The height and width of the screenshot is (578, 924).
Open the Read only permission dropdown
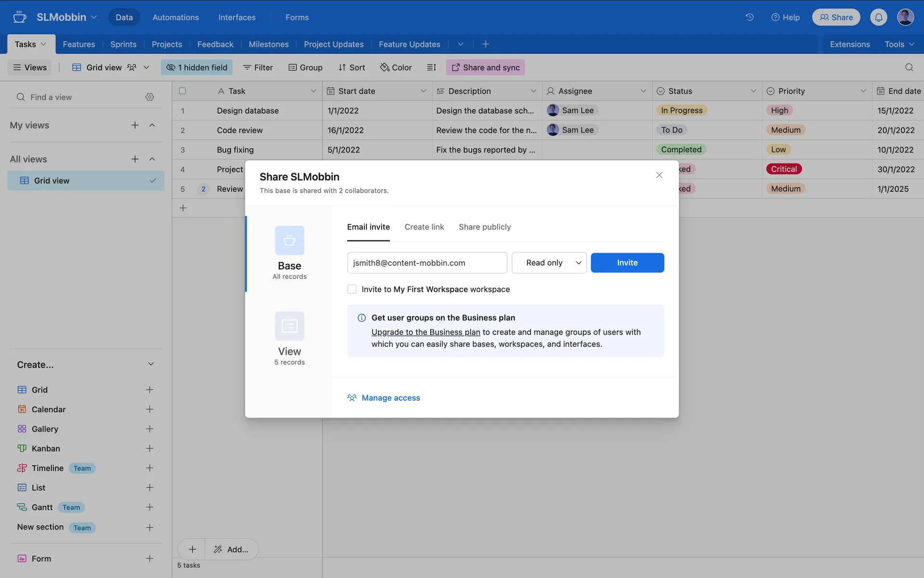[x=549, y=263]
